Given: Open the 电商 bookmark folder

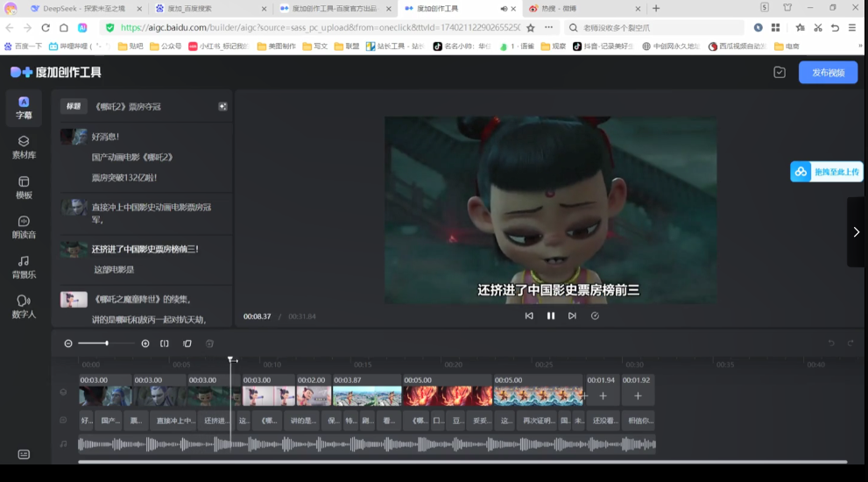Looking at the screenshot, I should pyautogui.click(x=787, y=46).
